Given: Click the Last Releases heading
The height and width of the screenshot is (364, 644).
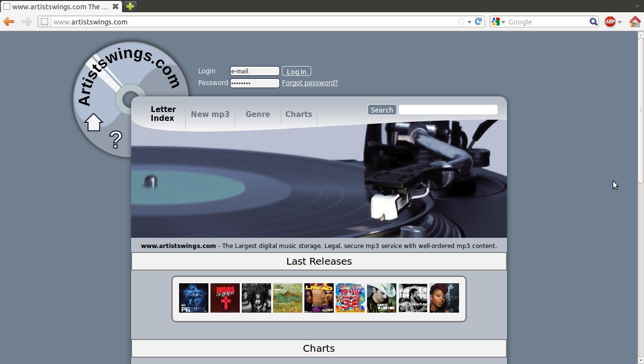Looking at the screenshot, I should [319, 261].
